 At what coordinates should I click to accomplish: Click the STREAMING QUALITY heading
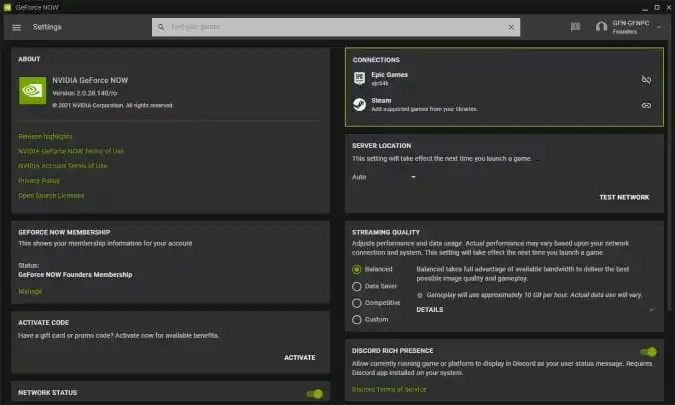pyautogui.click(x=386, y=232)
